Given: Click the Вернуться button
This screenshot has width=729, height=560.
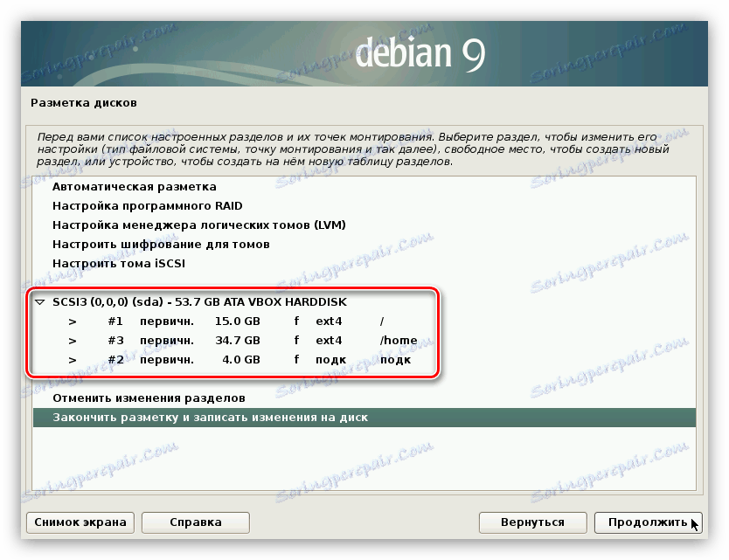Looking at the screenshot, I should point(533,522).
